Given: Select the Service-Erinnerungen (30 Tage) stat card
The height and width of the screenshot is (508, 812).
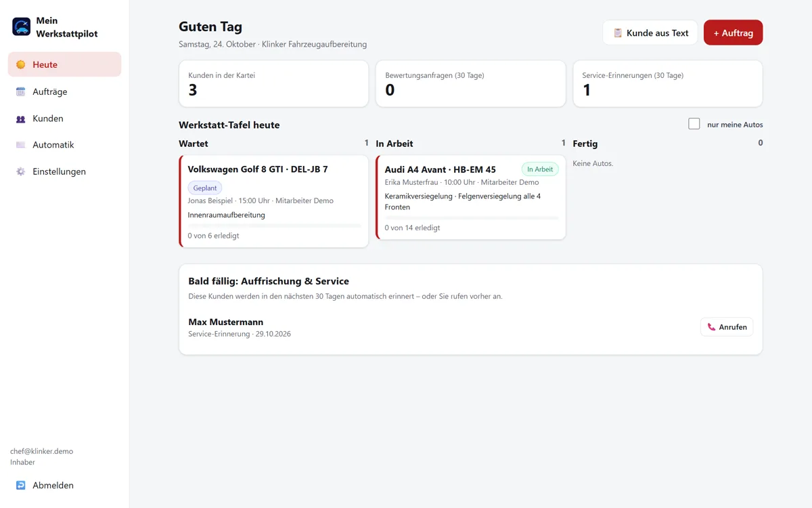Looking at the screenshot, I should click(668, 84).
